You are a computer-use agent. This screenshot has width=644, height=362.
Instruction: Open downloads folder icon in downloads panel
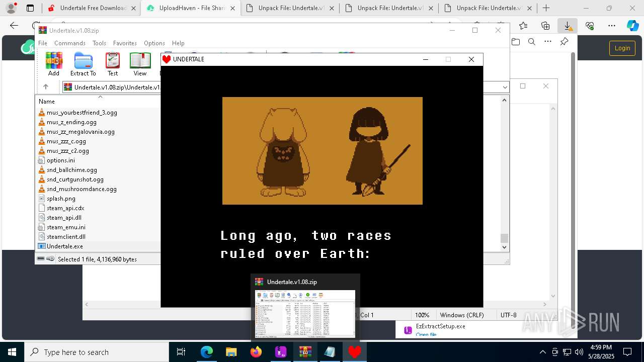[x=516, y=42]
